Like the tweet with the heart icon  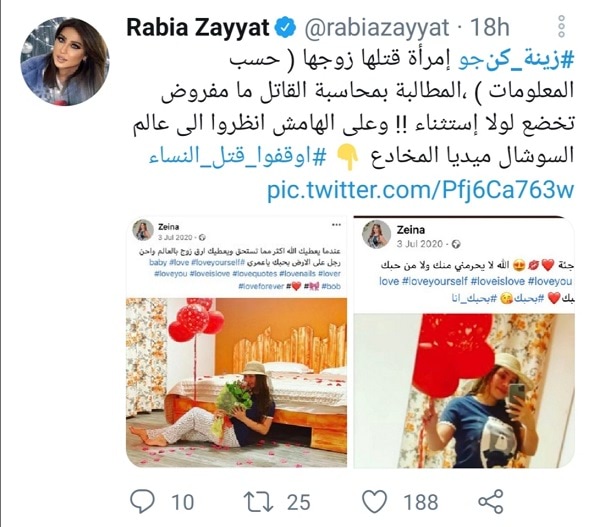(x=374, y=501)
